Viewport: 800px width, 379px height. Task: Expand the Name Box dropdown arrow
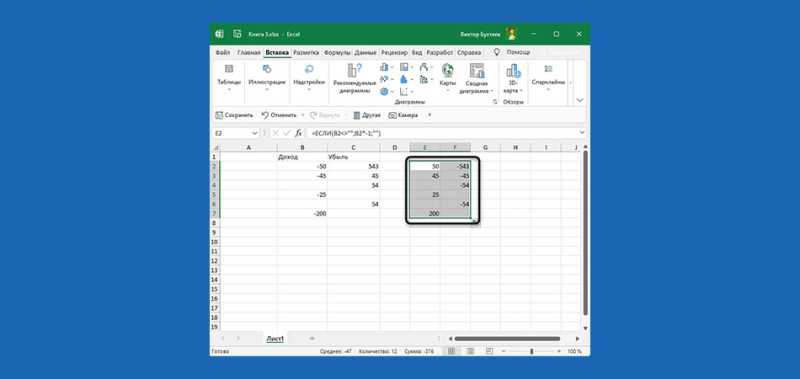255,133
